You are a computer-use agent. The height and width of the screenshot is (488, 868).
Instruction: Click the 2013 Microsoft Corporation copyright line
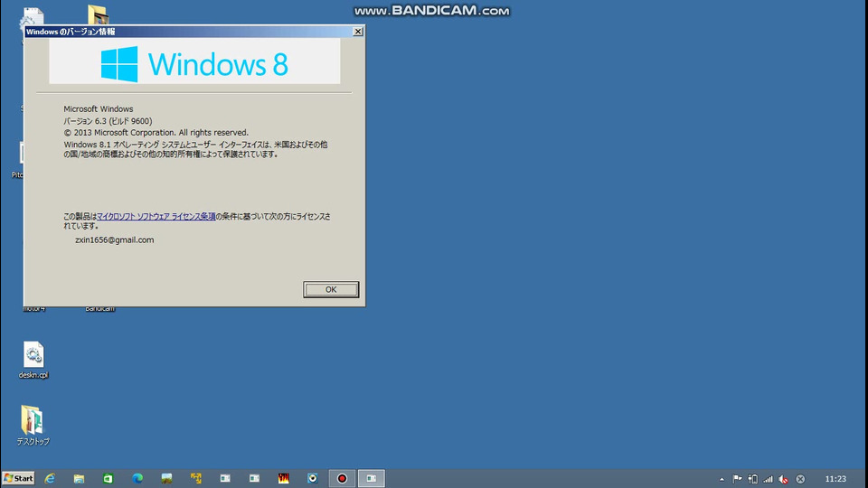156,133
